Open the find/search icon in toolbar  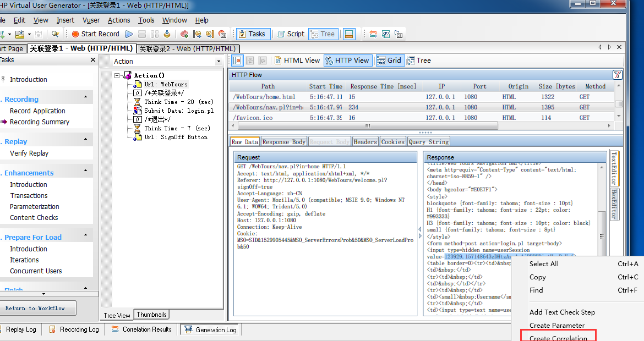click(x=55, y=34)
